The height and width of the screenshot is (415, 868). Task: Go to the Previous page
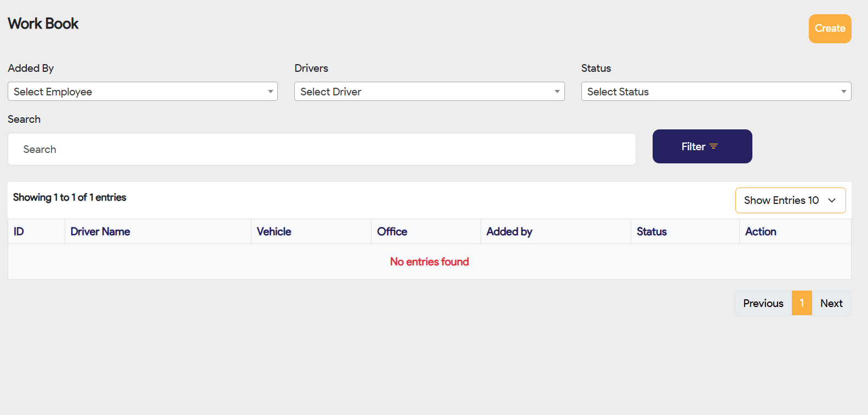click(763, 303)
